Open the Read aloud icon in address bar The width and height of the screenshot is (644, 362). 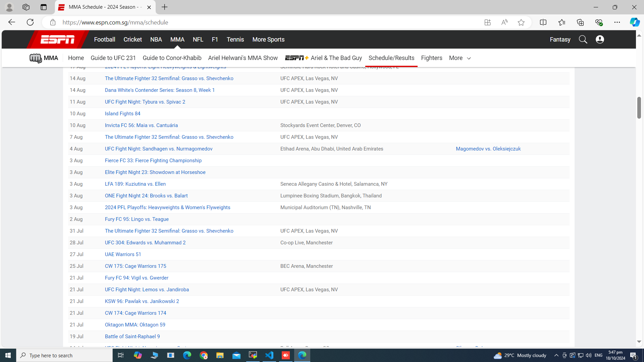[x=504, y=22]
